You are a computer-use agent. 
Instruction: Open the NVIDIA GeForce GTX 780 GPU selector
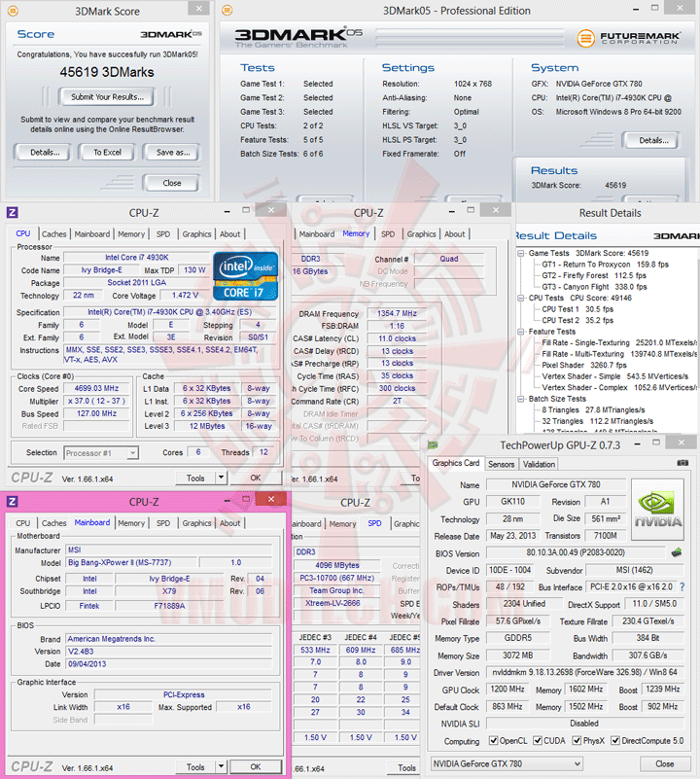point(507,763)
